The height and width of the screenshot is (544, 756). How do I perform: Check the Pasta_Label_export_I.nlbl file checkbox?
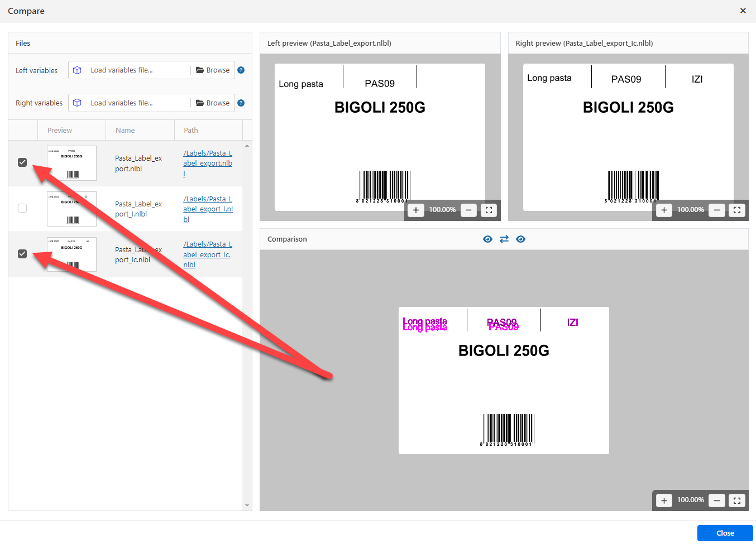(22, 208)
